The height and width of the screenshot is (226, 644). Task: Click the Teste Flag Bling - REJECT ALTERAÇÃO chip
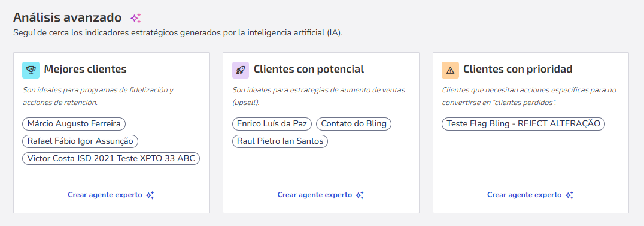pyautogui.click(x=523, y=123)
